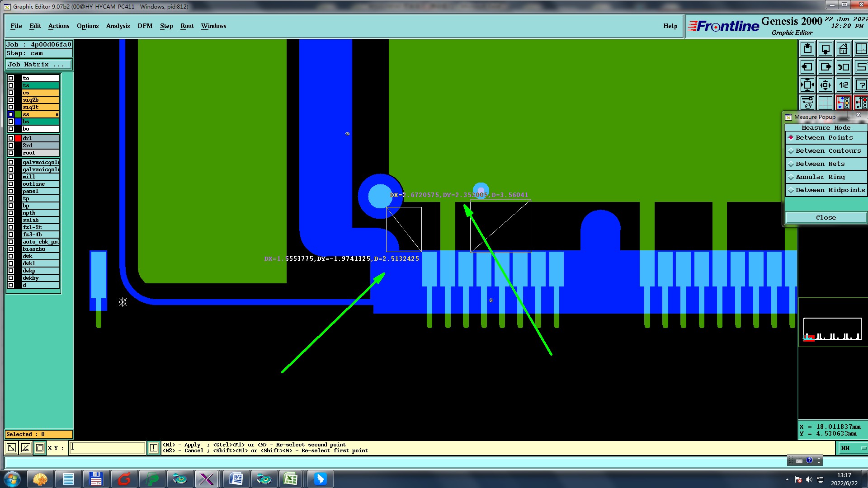Click the previous view undo icon

point(844,67)
